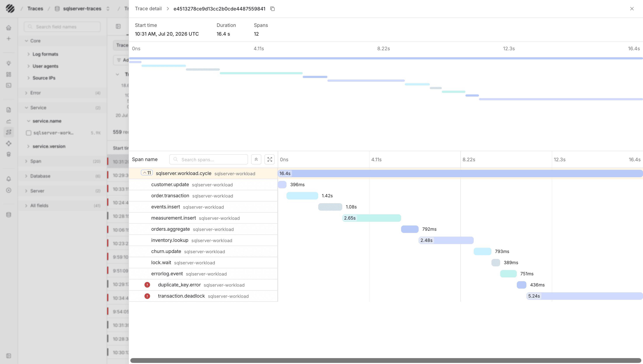Go to Traces breadcrumb
Image resolution: width=643 pixels, height=364 pixels.
coord(35,9)
